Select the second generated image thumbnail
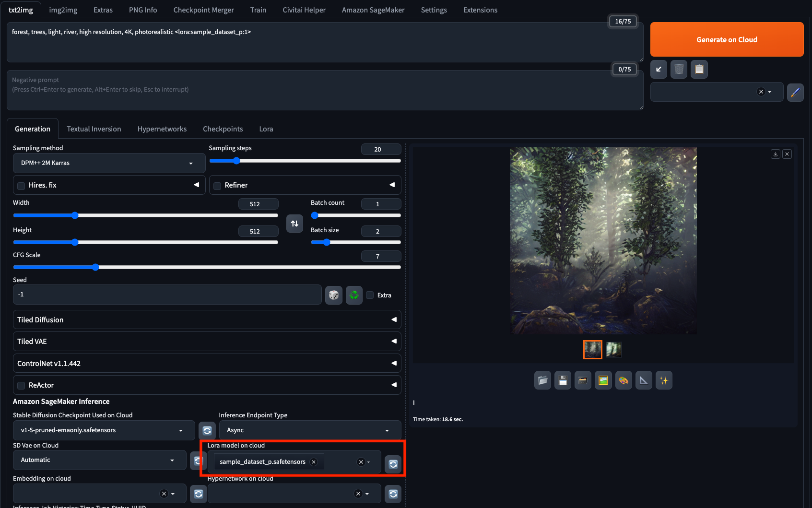The height and width of the screenshot is (508, 812). pyautogui.click(x=613, y=349)
